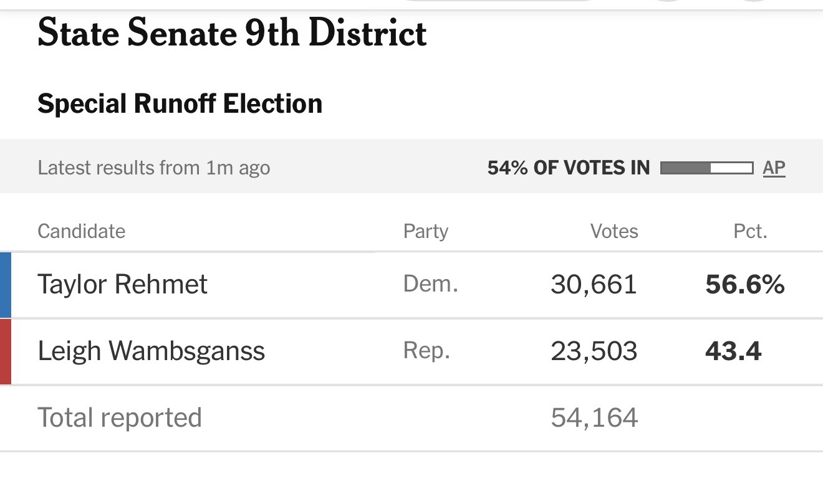This screenshot has height=504, width=823.
Task: Click the State Senate 9th District heading
Action: [x=232, y=34]
